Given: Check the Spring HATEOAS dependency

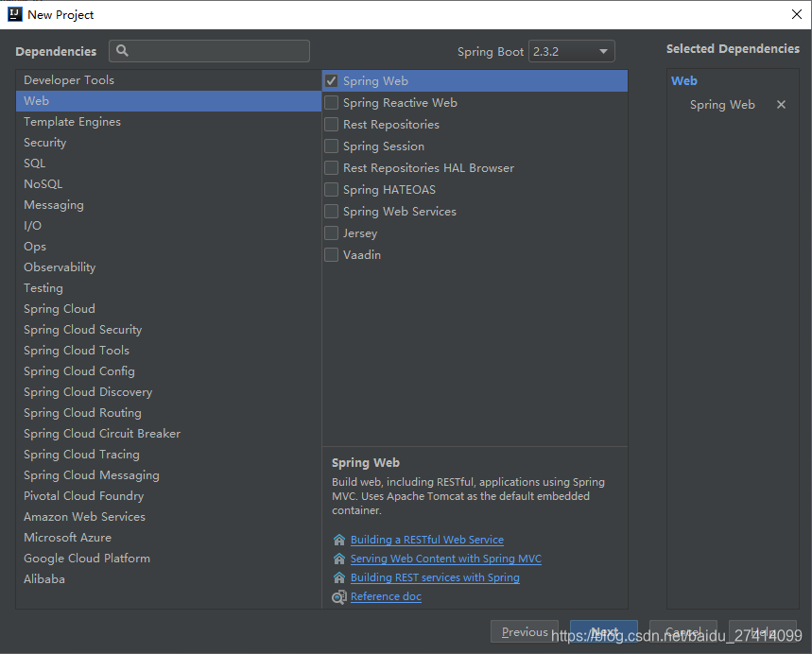Looking at the screenshot, I should point(332,190).
